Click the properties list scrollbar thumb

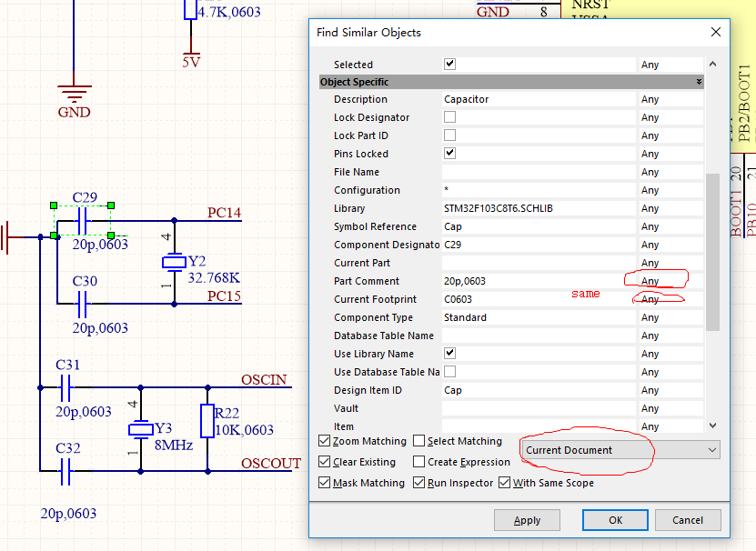[x=712, y=252]
